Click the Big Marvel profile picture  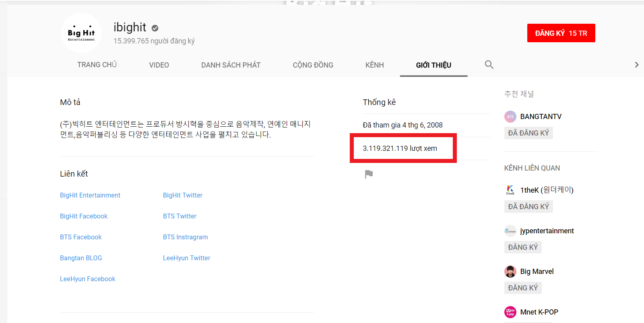coord(510,272)
